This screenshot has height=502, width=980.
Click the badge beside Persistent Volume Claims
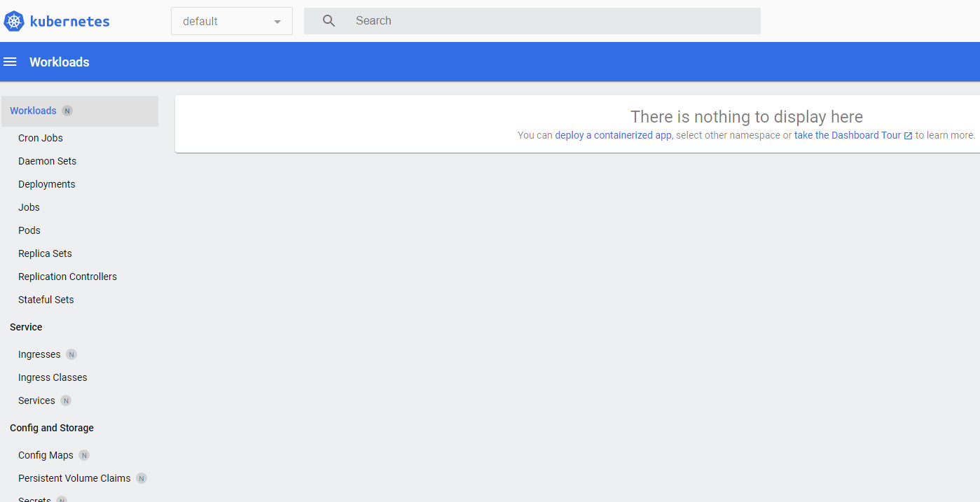click(x=142, y=478)
